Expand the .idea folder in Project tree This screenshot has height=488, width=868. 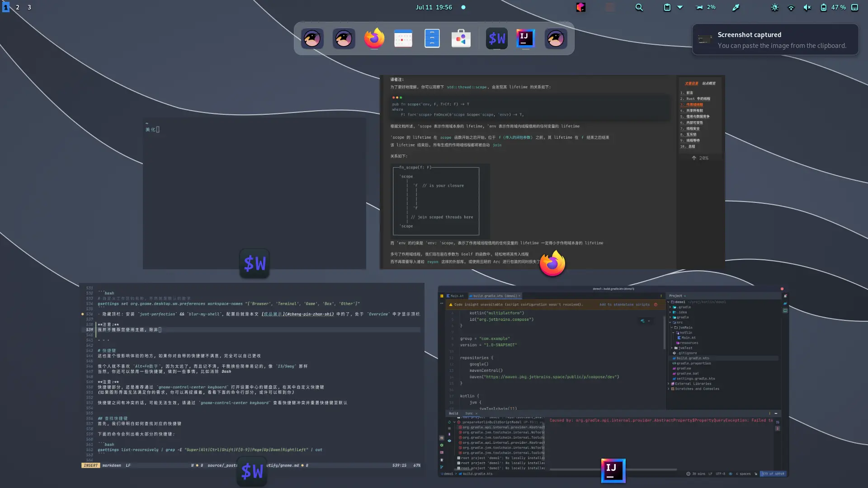click(670, 312)
